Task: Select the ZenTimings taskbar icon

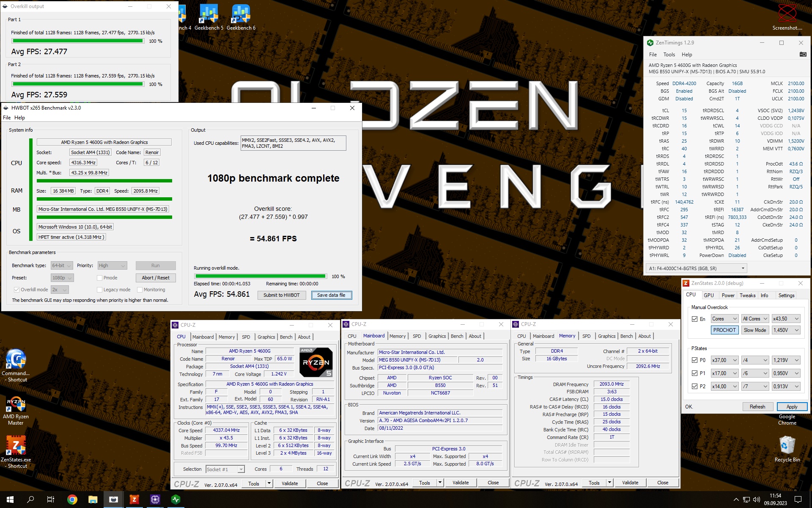Action: (176, 500)
